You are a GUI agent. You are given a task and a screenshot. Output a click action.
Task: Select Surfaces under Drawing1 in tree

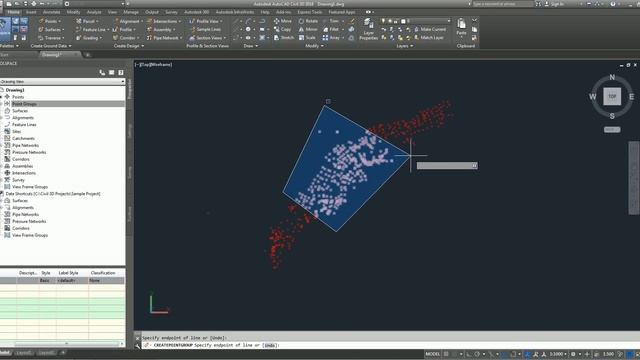pos(20,111)
